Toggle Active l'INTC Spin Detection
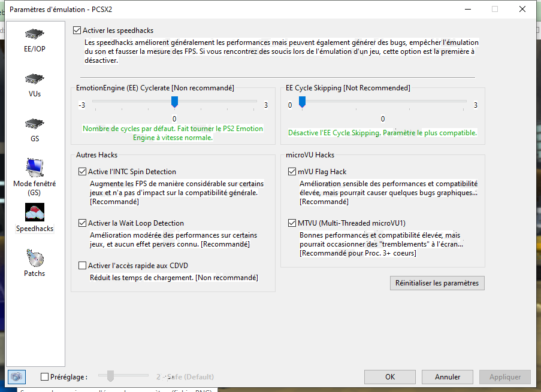This screenshot has height=392, width=541. coord(83,172)
